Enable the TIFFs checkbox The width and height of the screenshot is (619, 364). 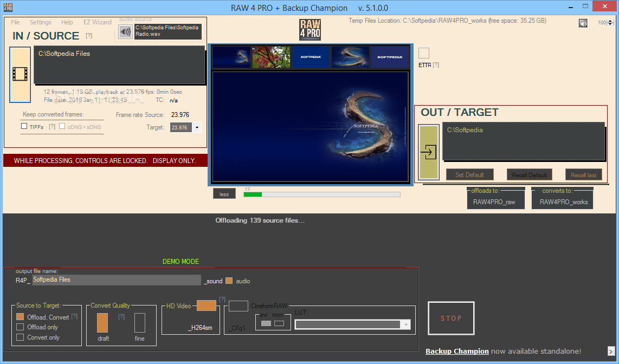24,126
